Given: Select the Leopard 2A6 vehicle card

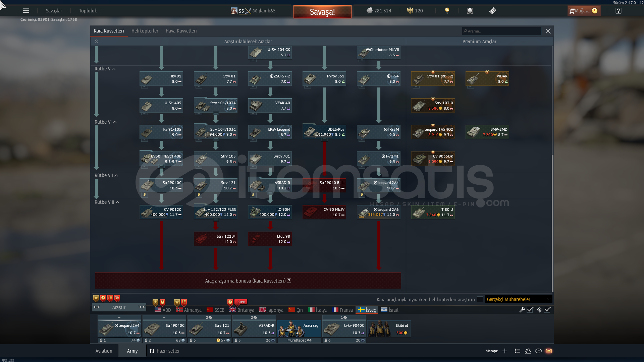Looking at the screenshot, I should pyautogui.click(x=379, y=212).
